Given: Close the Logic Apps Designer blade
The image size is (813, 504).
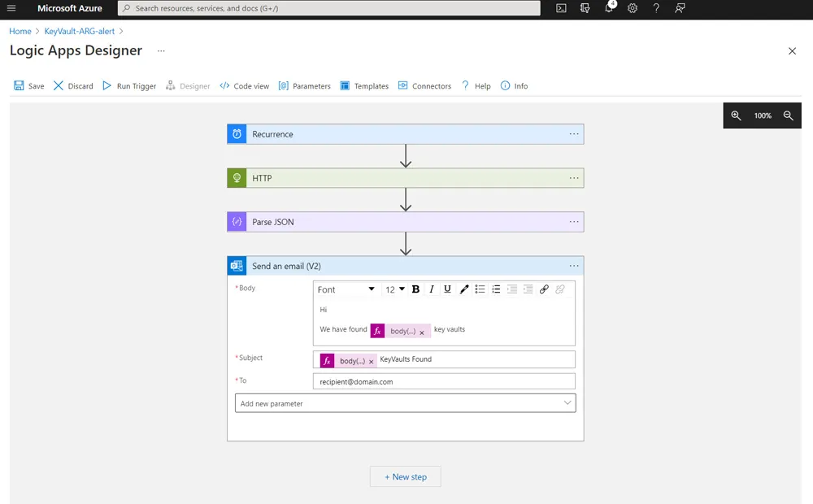Looking at the screenshot, I should (792, 51).
